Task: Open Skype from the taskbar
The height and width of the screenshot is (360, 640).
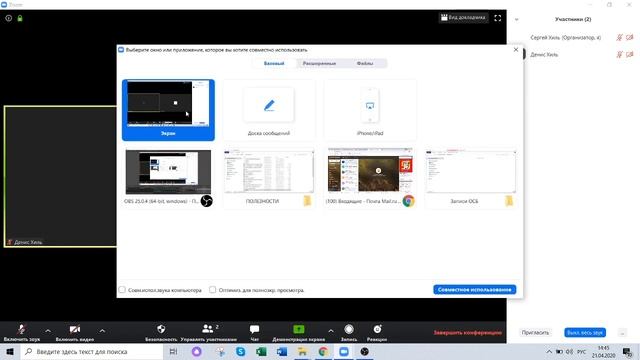Action: coord(241,351)
